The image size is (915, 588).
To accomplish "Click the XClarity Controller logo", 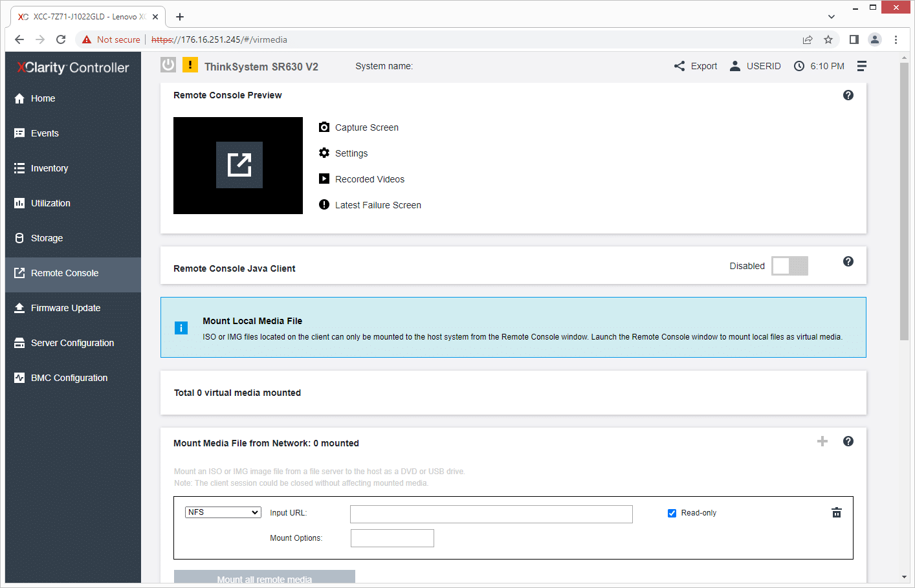I will click(72, 67).
